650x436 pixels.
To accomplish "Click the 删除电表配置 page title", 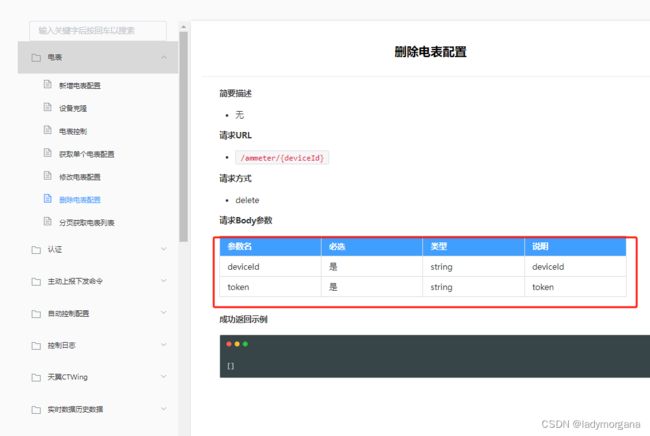I will tap(430, 52).
